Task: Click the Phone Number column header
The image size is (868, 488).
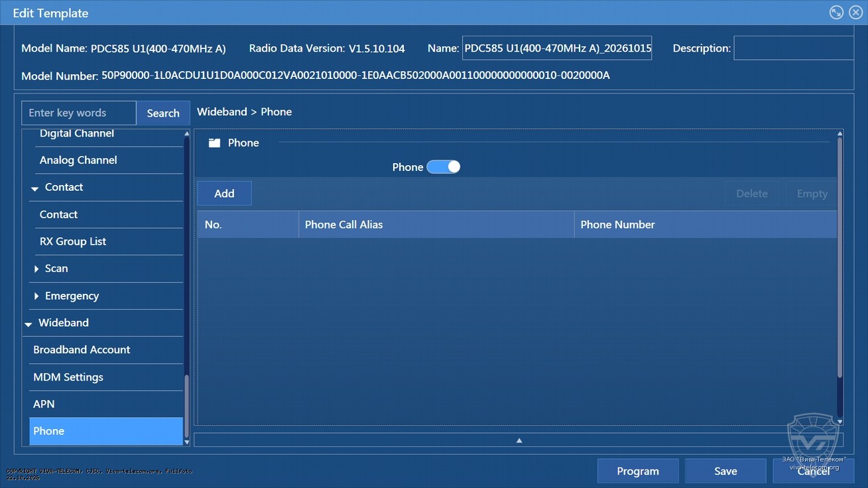Action: (706, 225)
